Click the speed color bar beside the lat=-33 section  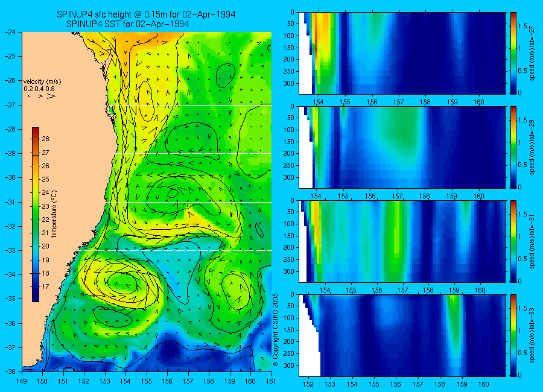pos(513,335)
